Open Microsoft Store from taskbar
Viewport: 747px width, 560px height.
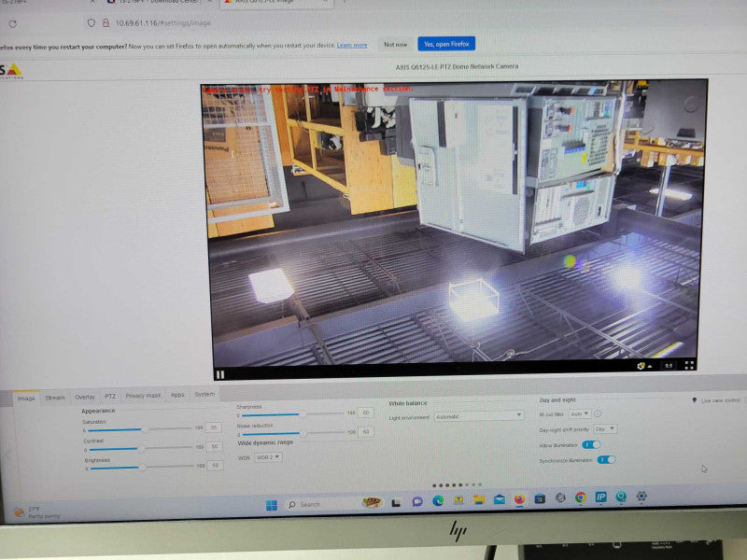pyautogui.click(x=540, y=498)
